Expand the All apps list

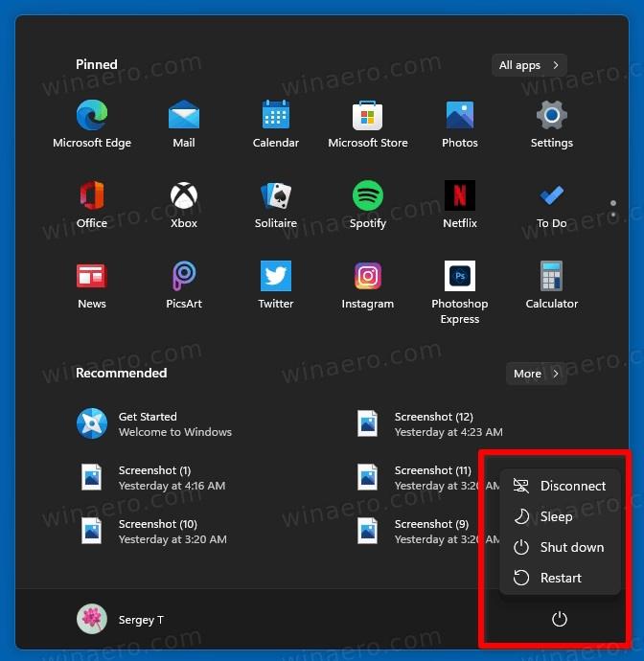coord(528,65)
